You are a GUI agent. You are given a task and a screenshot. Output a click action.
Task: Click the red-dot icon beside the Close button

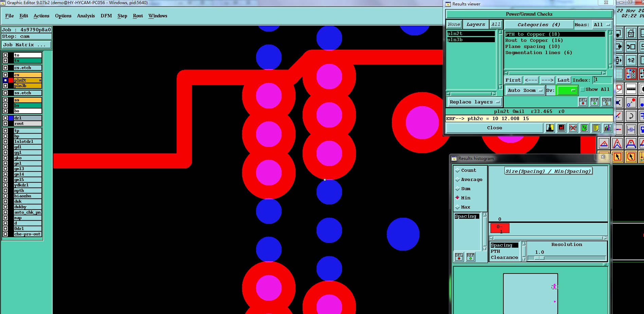coord(561,128)
